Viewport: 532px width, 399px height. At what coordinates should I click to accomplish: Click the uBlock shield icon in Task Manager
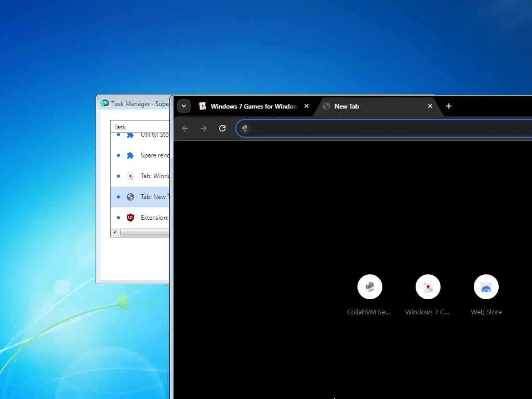coord(130,218)
